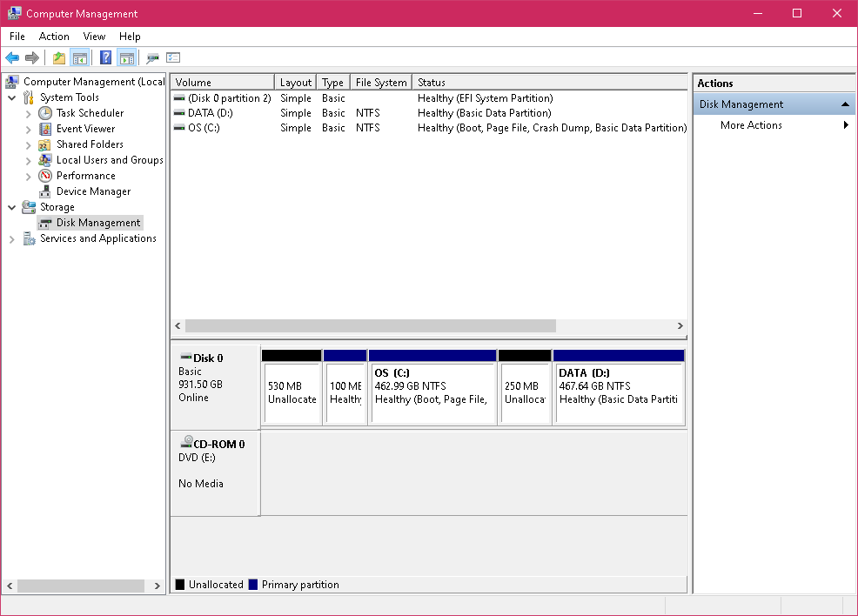
Task: Expand the Shared Folders node
Action: (29, 145)
